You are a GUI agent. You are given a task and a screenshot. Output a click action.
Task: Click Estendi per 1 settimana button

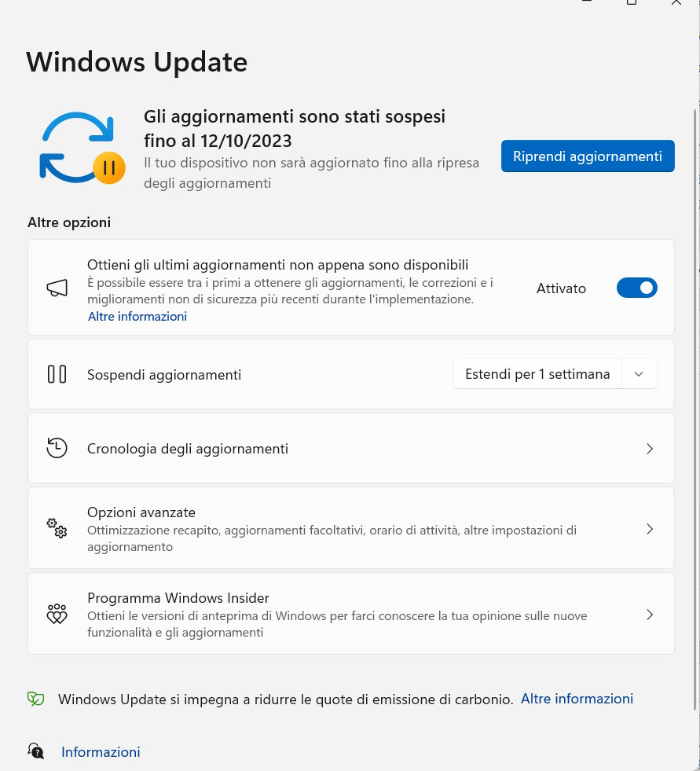(538, 374)
